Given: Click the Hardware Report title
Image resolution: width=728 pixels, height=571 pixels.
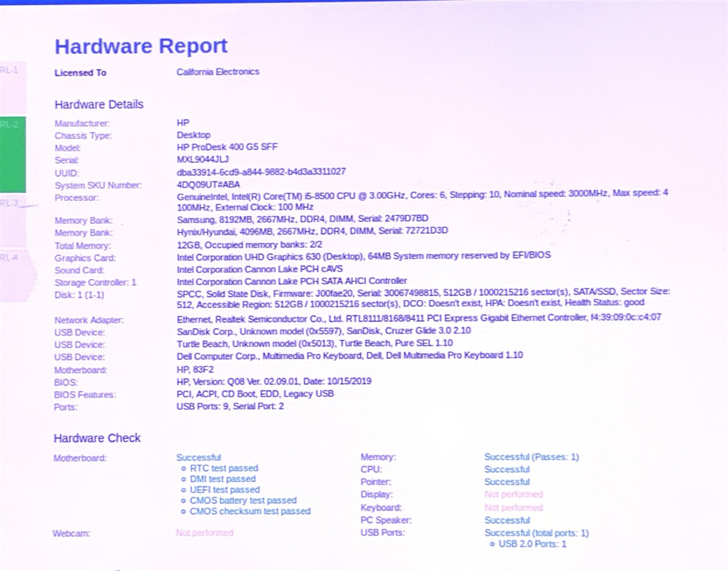Looking at the screenshot, I should click(141, 46).
